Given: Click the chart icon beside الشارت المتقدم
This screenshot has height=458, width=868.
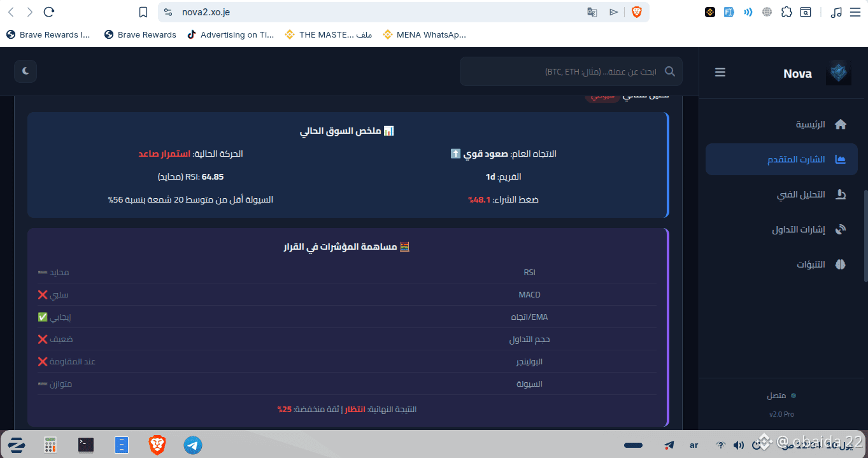Looking at the screenshot, I should click(841, 159).
